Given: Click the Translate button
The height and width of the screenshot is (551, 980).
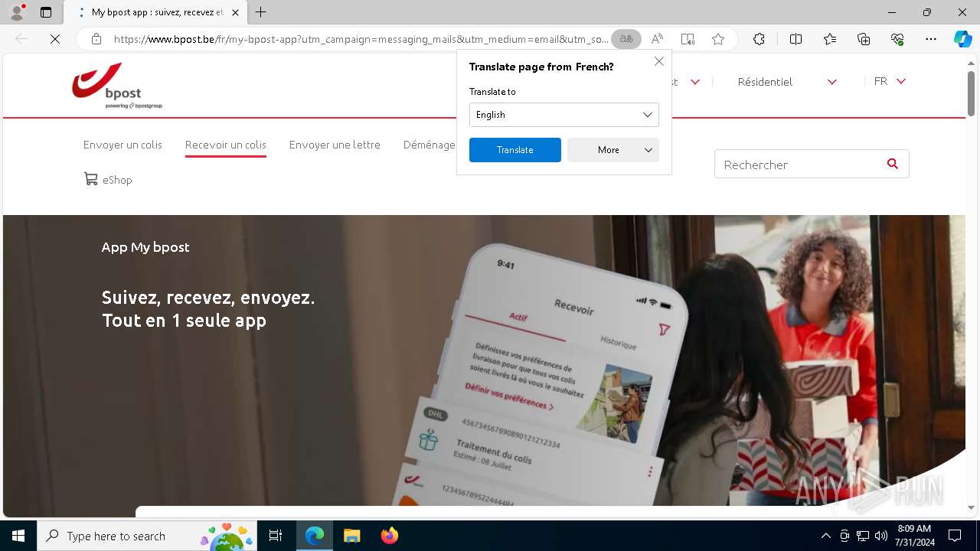Looking at the screenshot, I should tap(515, 150).
